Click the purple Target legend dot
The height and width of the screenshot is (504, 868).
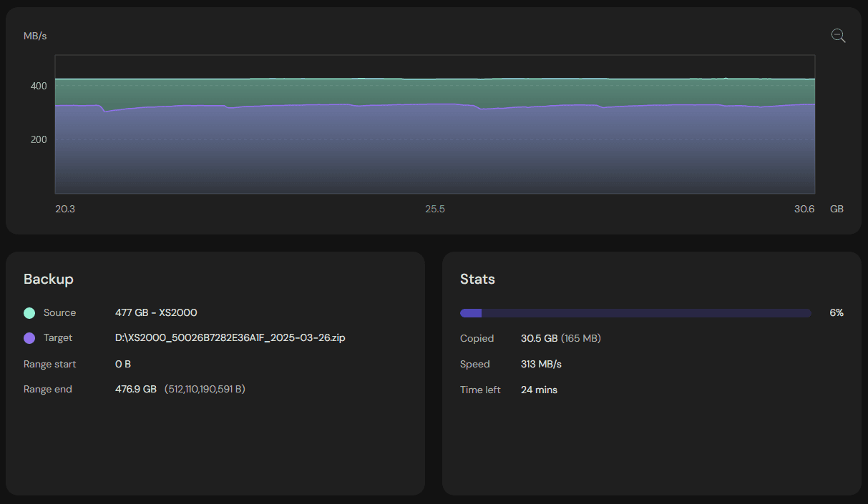click(29, 338)
